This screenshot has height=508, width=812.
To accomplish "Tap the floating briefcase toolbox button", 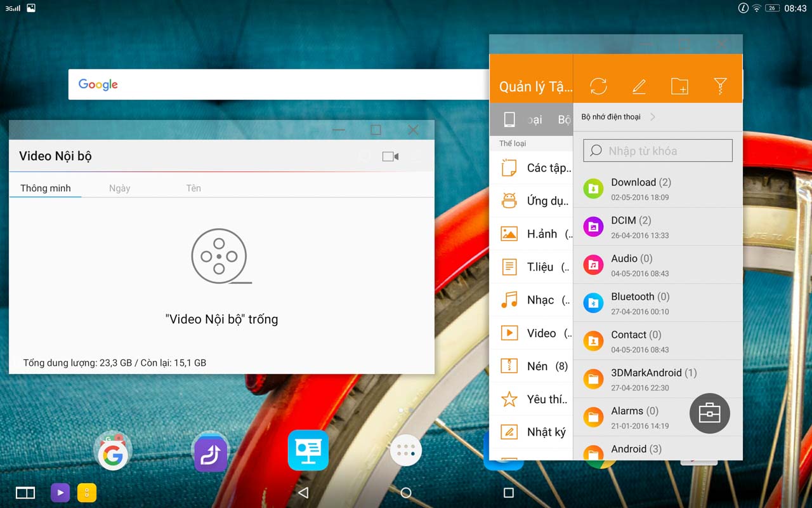I will tap(710, 413).
